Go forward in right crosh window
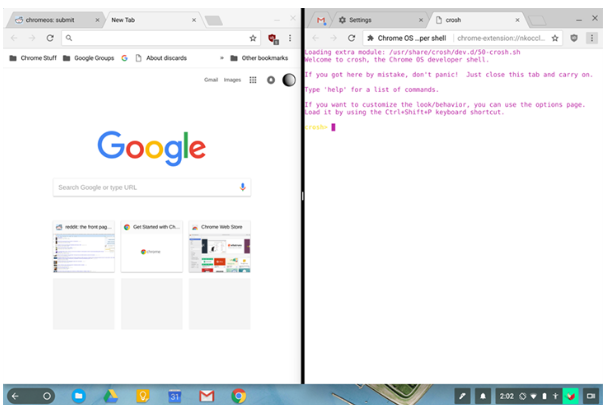This screenshot has width=604, height=405. coord(334,38)
